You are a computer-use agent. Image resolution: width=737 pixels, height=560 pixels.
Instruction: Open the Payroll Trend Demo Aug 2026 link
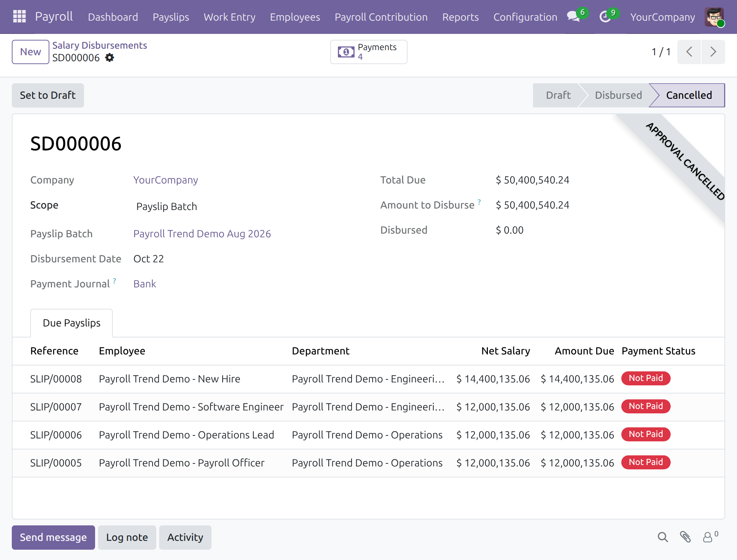click(x=202, y=234)
